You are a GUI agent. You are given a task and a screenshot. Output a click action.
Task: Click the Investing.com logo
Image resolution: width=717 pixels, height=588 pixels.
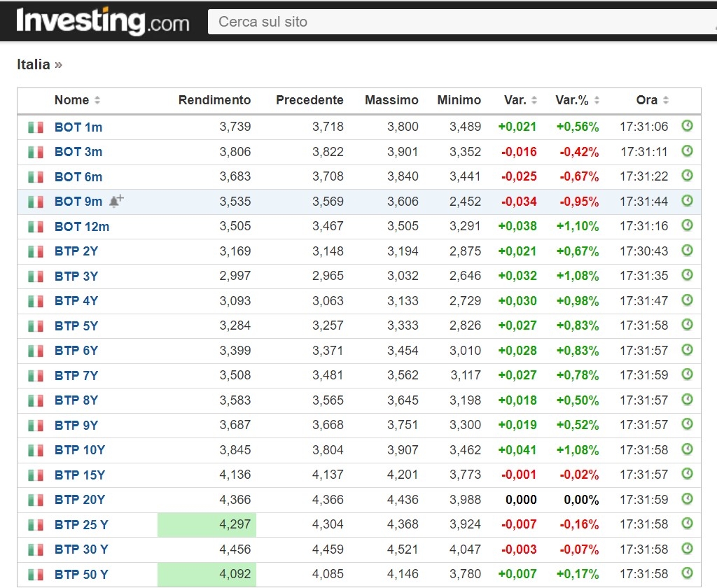[103, 21]
